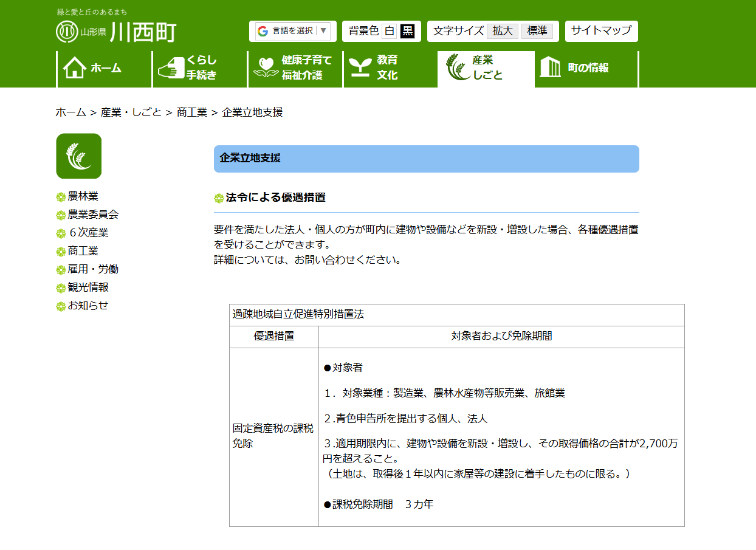756x550 pixels.
Task: Click the flower bullet beside 農林業
Action: click(x=61, y=197)
